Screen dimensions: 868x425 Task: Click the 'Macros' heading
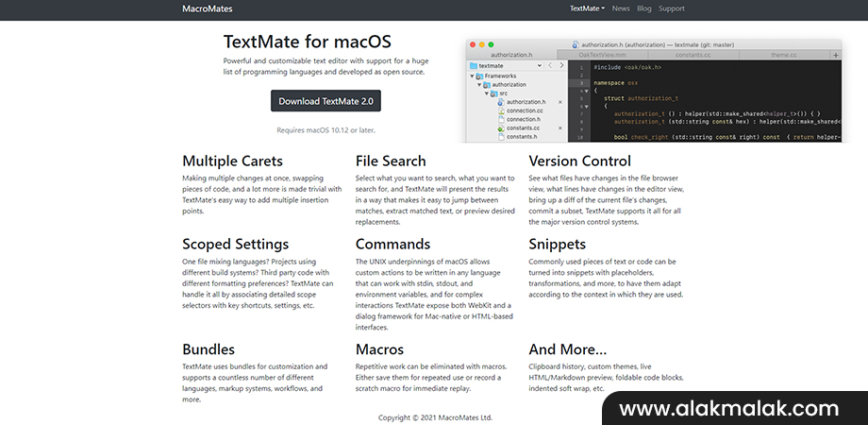379,349
